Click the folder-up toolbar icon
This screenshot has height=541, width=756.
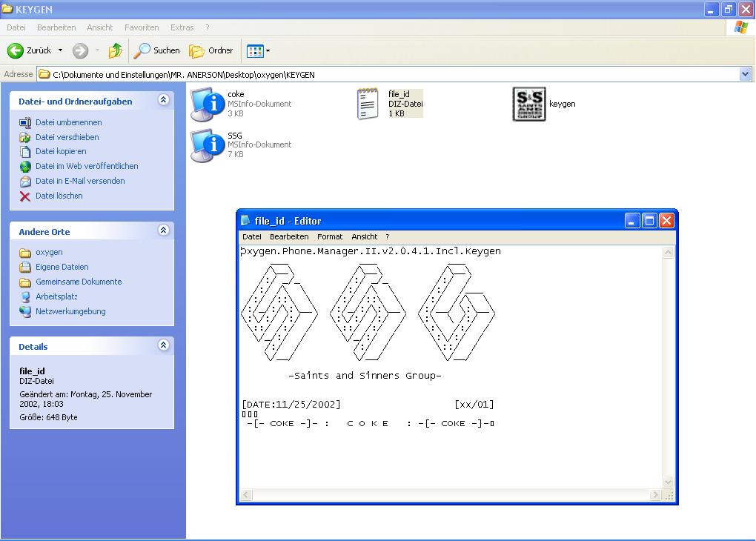(115, 50)
